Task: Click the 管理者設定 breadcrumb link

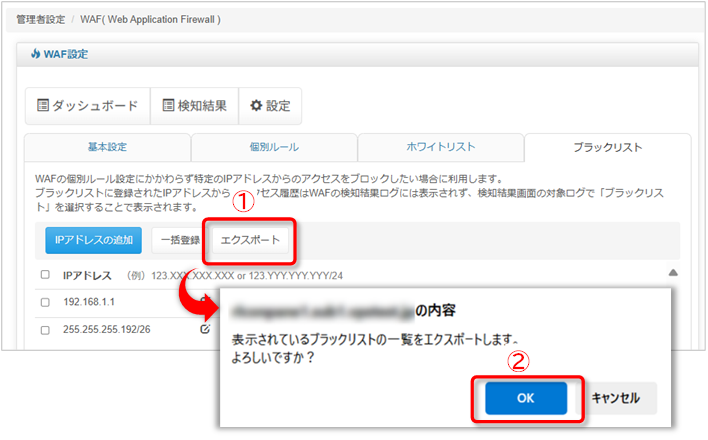Action: 41,19
